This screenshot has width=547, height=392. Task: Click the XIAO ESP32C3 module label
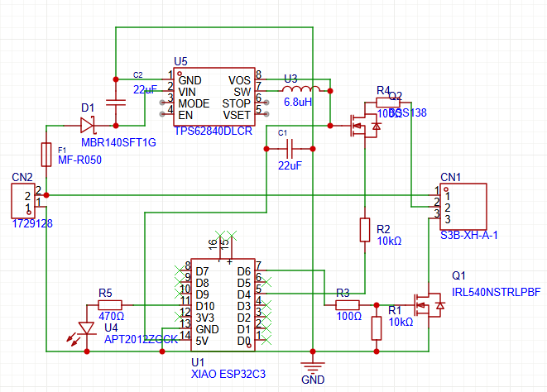(228, 374)
